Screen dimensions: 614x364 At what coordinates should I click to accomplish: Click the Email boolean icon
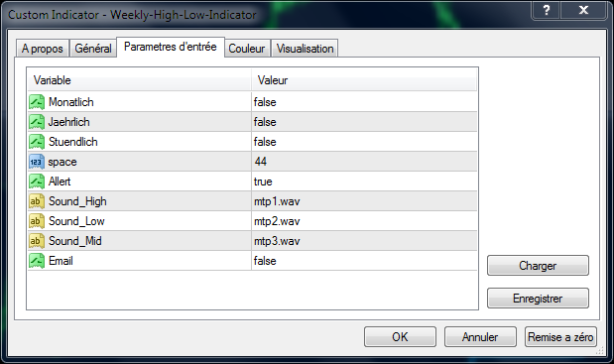[x=37, y=261]
